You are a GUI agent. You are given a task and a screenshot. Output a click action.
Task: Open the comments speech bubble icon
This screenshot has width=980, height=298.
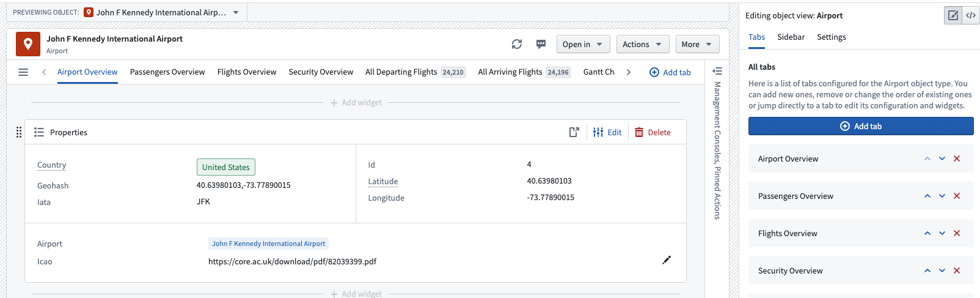[x=541, y=44]
